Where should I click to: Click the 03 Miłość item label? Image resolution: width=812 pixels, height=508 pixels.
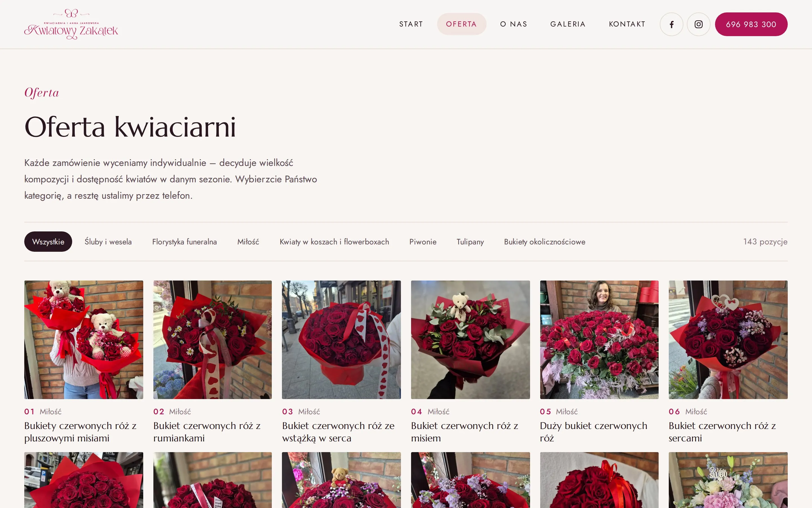301,411
